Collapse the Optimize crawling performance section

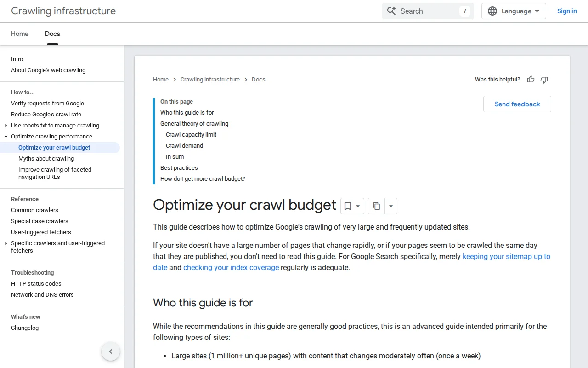(x=6, y=136)
